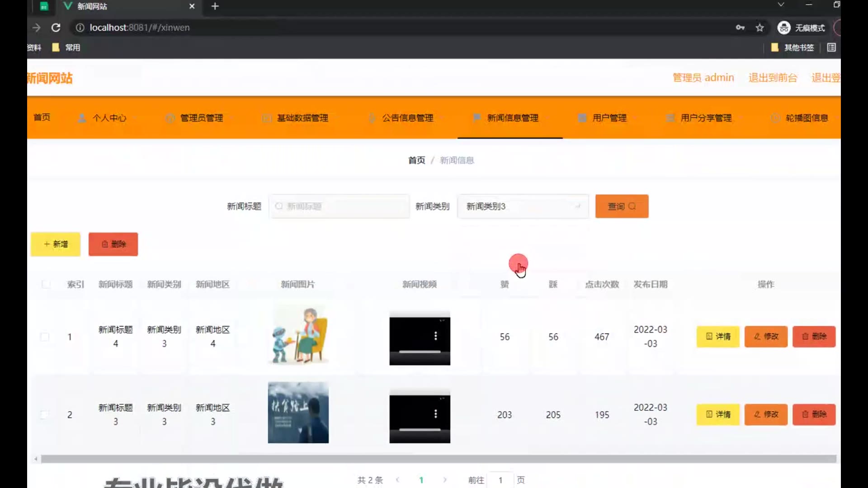Expand 基础数据管理 menu
868x488 pixels.
click(302, 118)
